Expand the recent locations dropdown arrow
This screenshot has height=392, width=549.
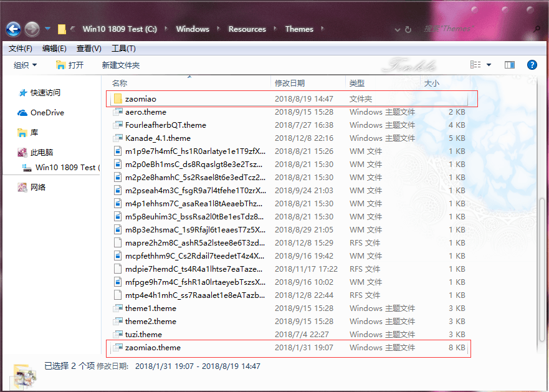pos(48,29)
